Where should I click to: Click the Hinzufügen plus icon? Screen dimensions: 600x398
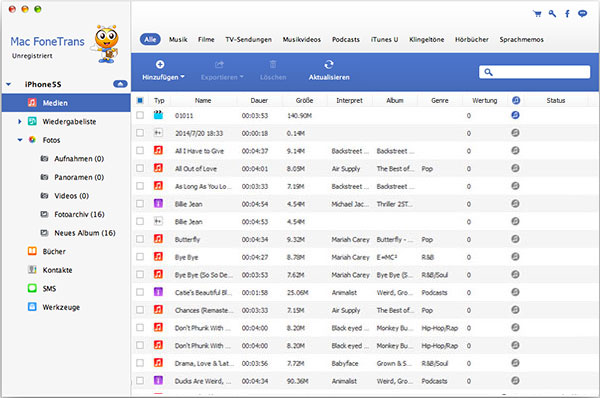coord(160,64)
